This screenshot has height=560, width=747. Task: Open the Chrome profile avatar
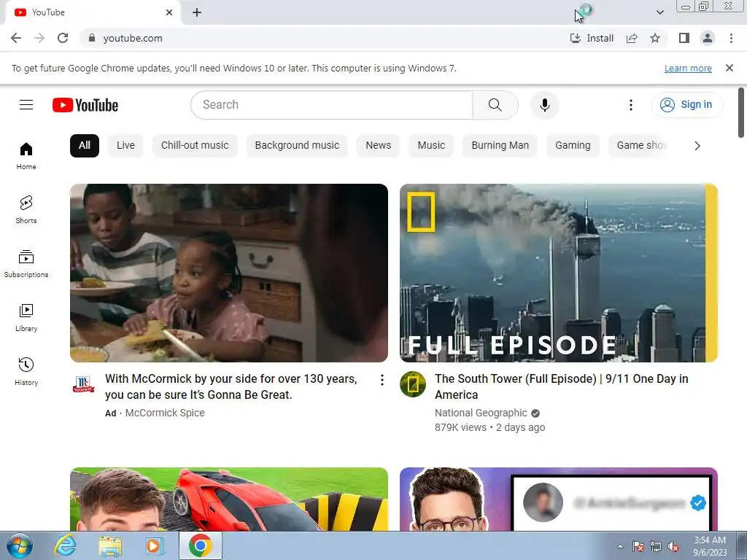point(708,38)
